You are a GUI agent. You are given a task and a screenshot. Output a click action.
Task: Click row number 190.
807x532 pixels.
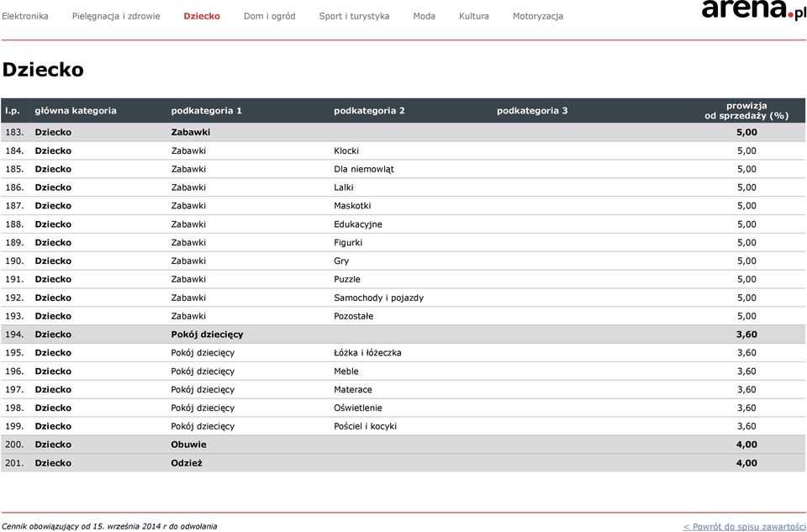[14, 261]
